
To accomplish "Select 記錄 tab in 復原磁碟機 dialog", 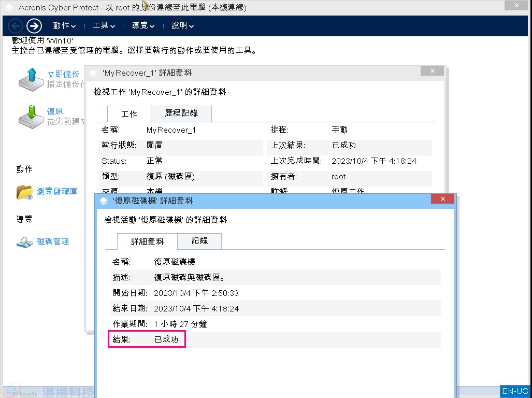I will (x=199, y=240).
